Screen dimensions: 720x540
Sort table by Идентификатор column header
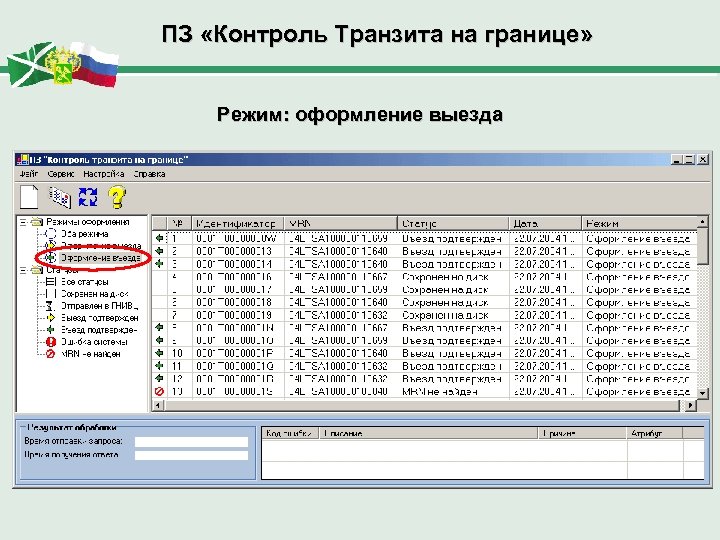pyautogui.click(x=237, y=224)
